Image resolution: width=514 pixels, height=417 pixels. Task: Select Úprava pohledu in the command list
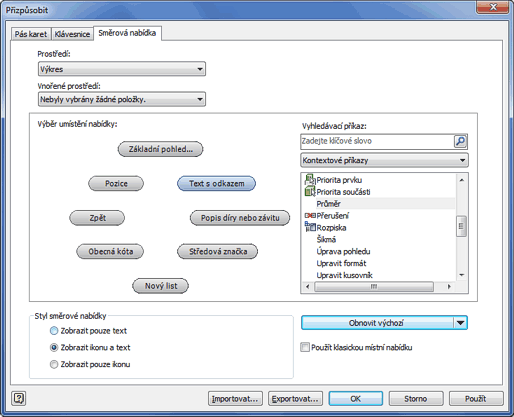tap(343, 251)
